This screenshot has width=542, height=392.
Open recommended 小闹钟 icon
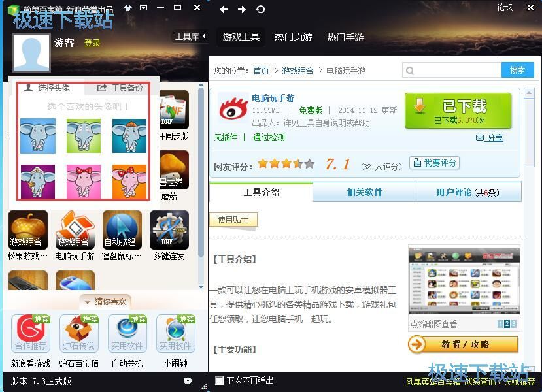176,333
